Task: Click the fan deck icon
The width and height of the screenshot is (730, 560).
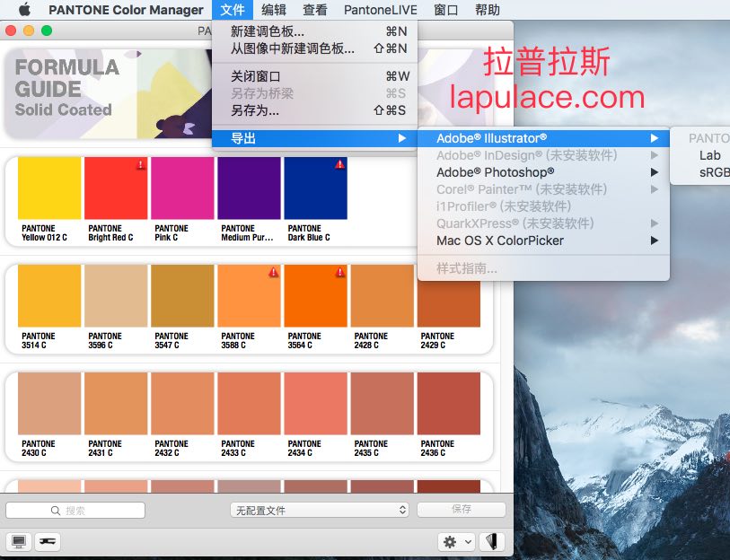Action: point(491,542)
